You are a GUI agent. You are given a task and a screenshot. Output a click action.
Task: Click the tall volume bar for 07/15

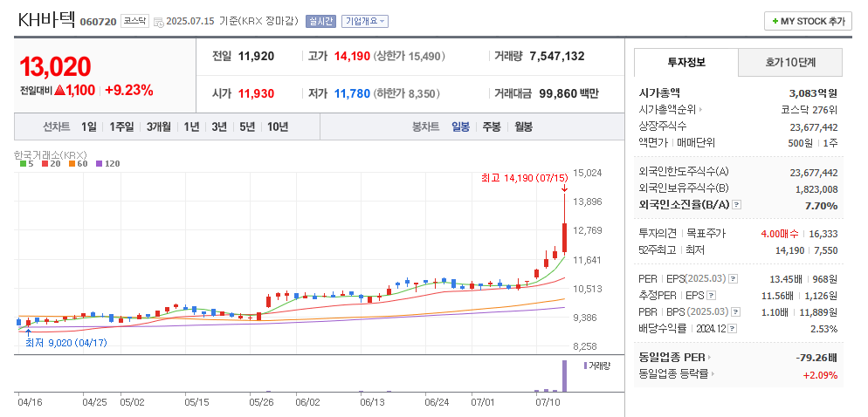click(565, 377)
